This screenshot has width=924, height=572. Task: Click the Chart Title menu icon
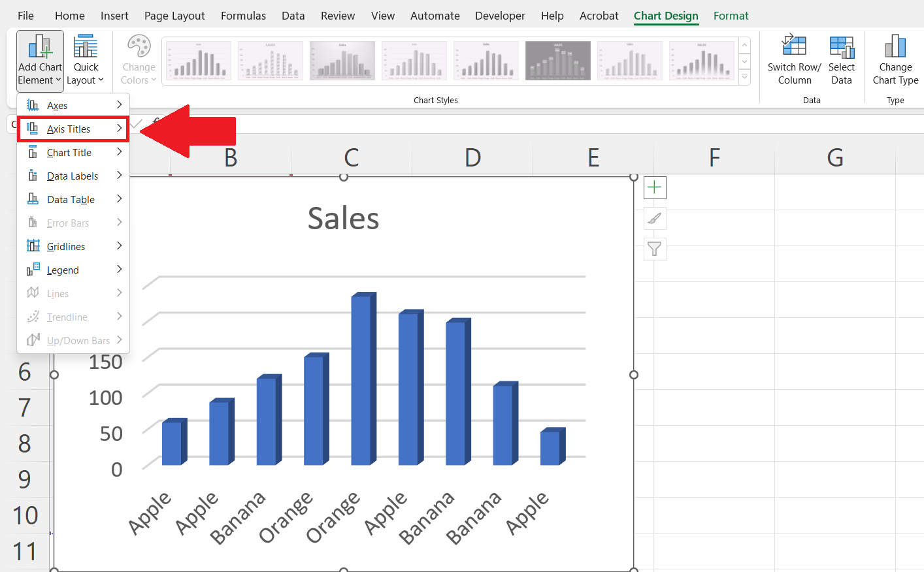[33, 152]
